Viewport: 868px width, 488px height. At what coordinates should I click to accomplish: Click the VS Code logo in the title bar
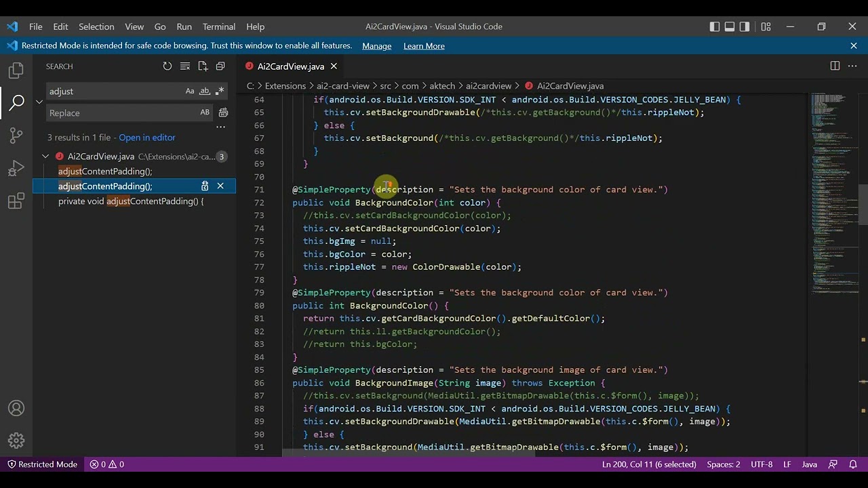(12, 26)
